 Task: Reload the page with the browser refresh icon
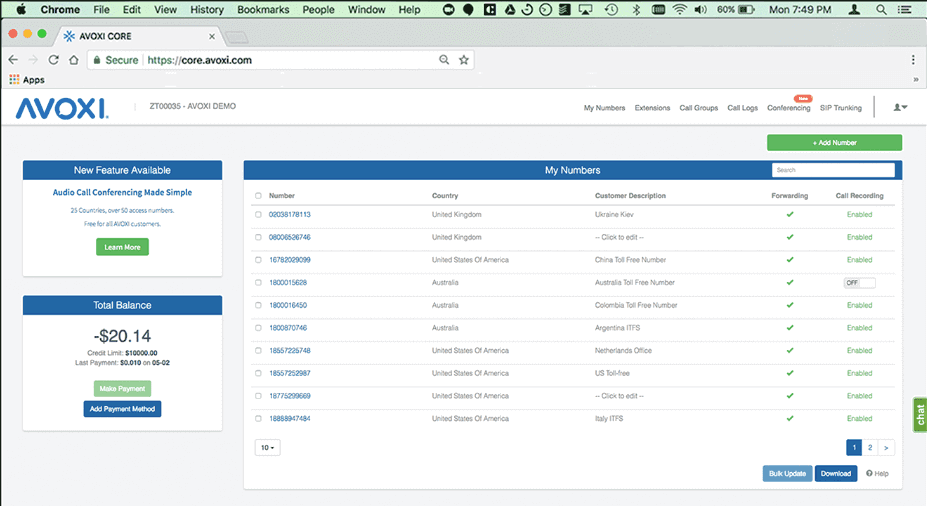tap(53, 60)
